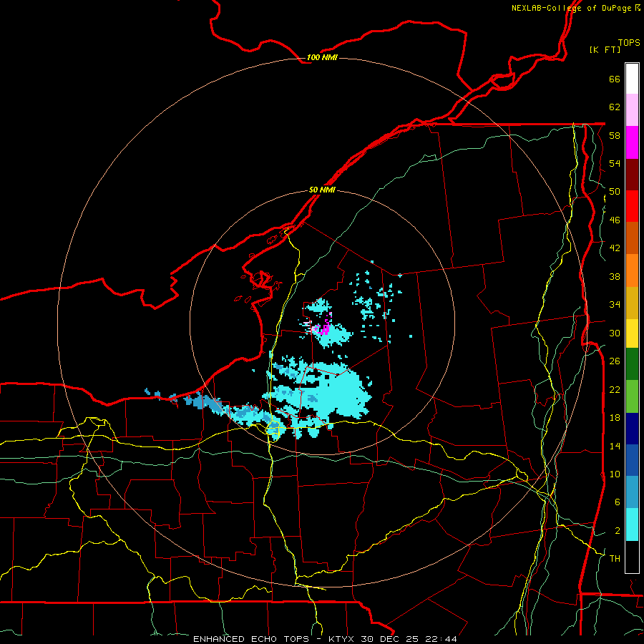
Task: Click the 100 NMI range ring label
Action: [322, 57]
